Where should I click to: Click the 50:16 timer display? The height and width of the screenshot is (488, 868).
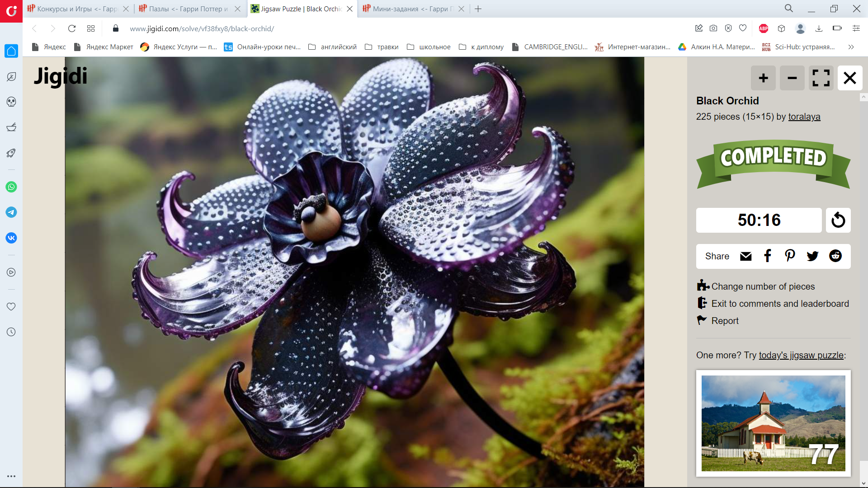tap(759, 220)
